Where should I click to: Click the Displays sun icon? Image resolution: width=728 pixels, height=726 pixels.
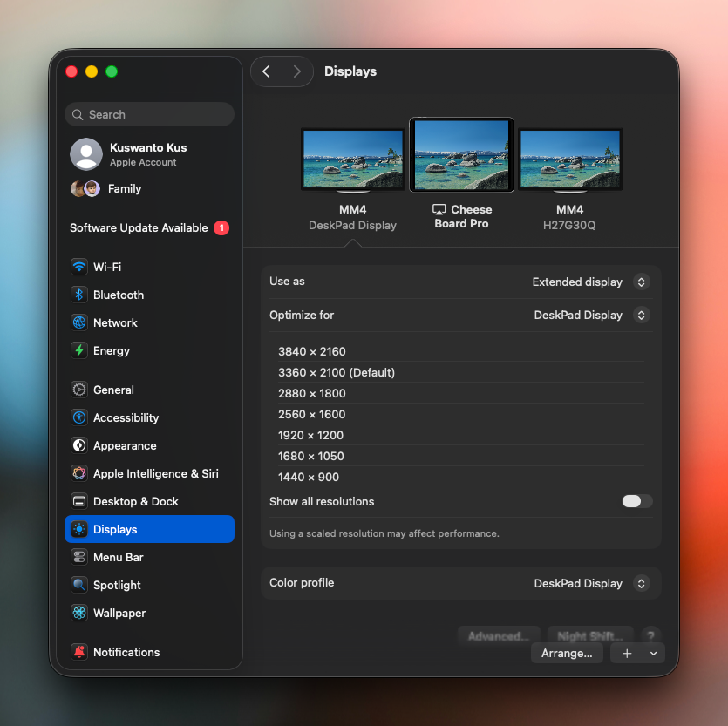pos(79,529)
